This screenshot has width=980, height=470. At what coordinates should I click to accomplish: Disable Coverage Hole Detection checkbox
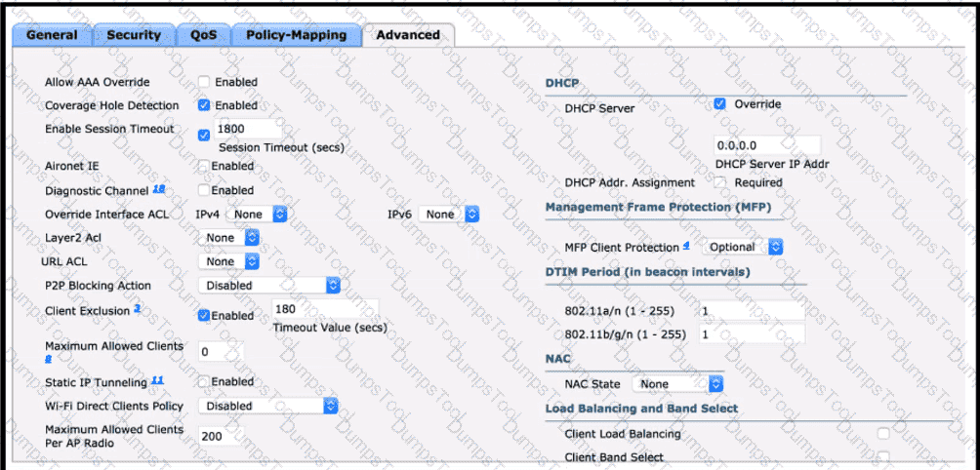click(x=204, y=105)
